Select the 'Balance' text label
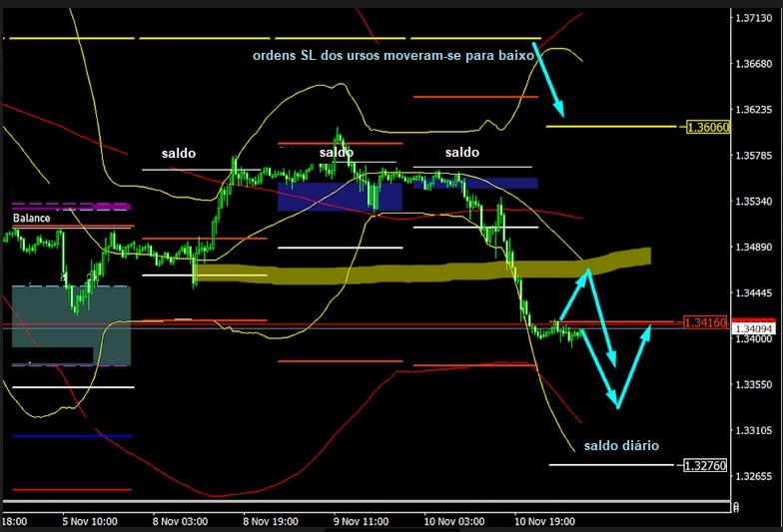The height and width of the screenshot is (532, 783). (32, 218)
